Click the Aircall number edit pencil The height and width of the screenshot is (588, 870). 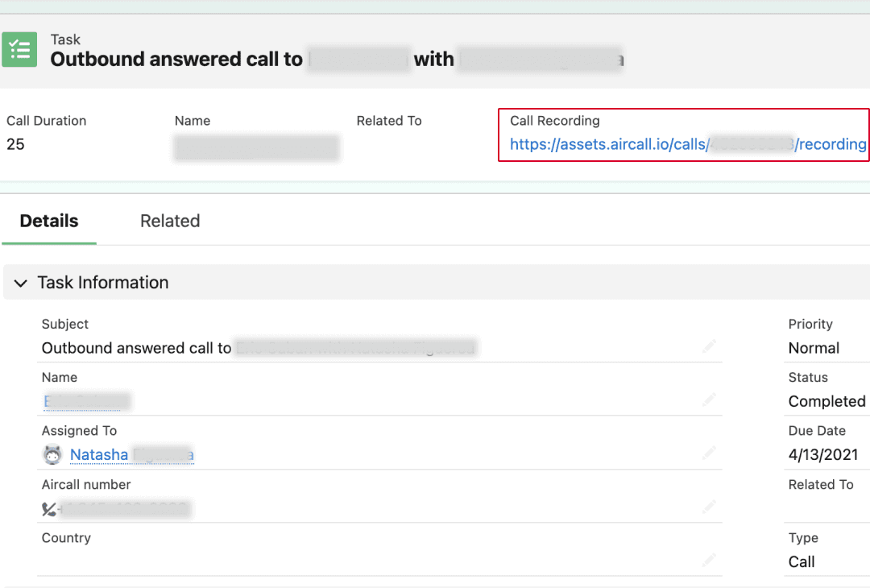pos(709,508)
